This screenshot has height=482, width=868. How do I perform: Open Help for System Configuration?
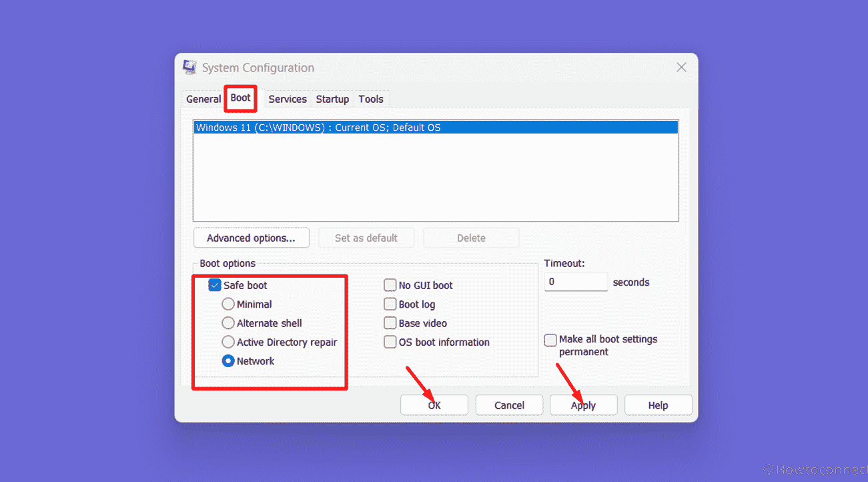(659, 405)
